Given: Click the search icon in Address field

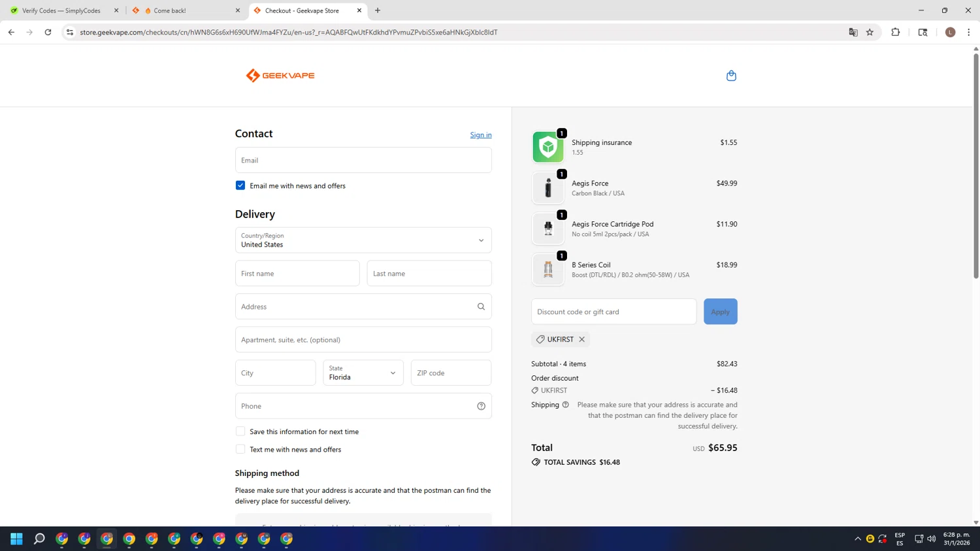Looking at the screenshot, I should [481, 307].
